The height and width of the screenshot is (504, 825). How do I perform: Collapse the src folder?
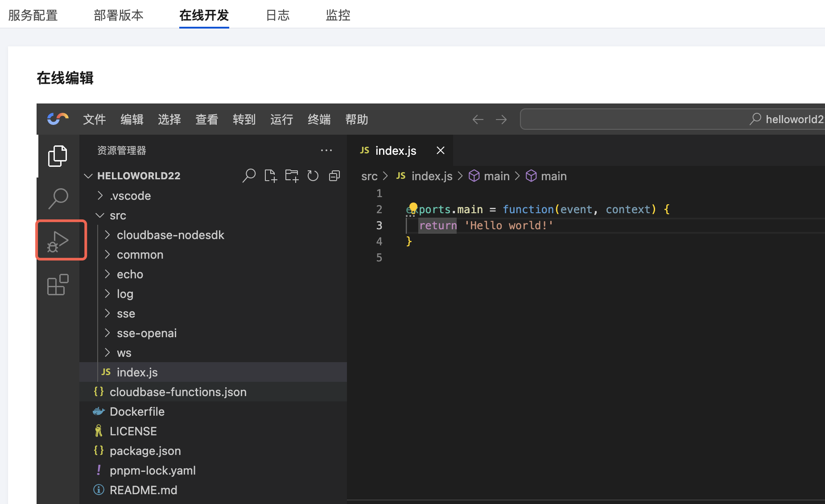tap(118, 215)
